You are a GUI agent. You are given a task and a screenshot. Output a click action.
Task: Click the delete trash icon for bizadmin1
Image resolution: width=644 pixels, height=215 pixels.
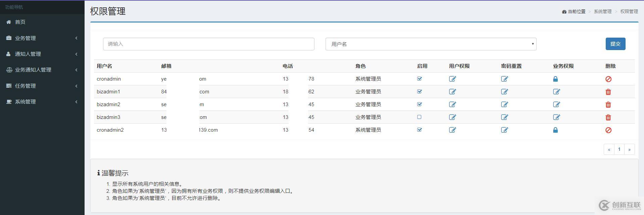click(x=608, y=92)
